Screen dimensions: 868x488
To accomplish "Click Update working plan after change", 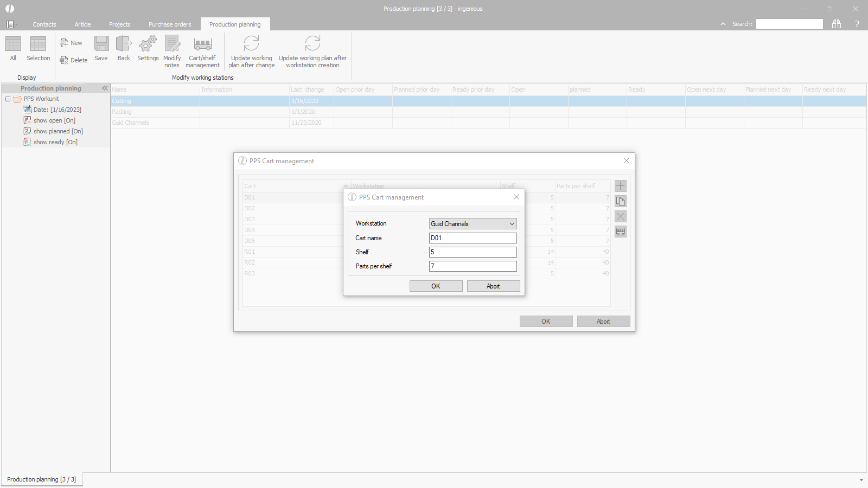I will click(x=251, y=44).
